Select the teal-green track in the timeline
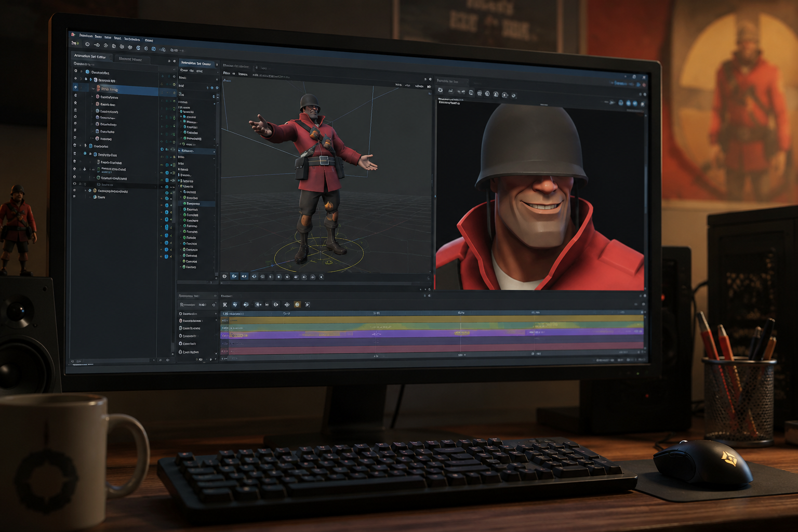This screenshot has width=798, height=532. tap(433, 327)
